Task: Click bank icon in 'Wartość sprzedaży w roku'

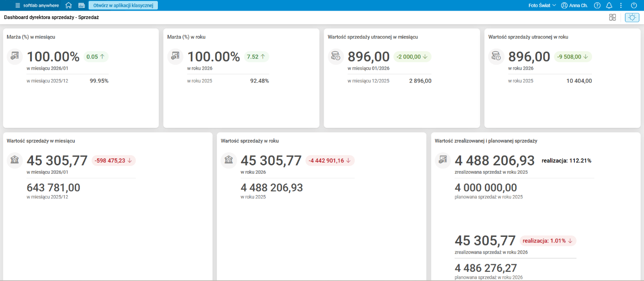Action: coord(228,160)
